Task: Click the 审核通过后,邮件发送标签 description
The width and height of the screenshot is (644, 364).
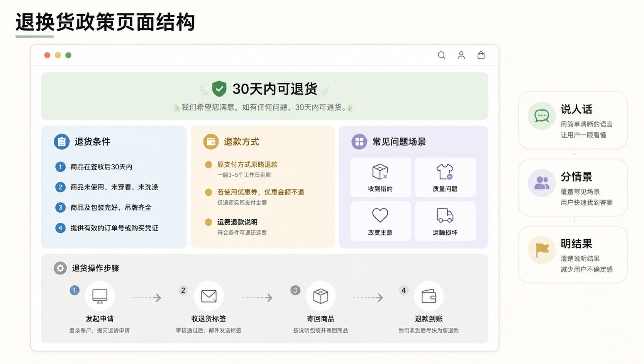Action: point(208,330)
